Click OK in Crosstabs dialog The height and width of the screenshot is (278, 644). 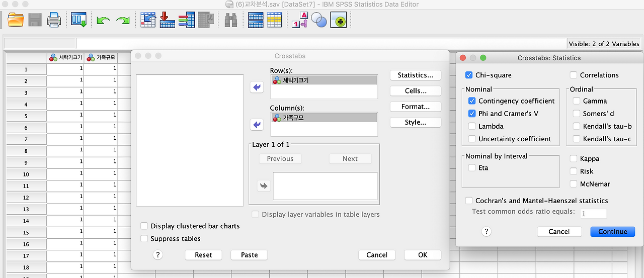coord(423,255)
